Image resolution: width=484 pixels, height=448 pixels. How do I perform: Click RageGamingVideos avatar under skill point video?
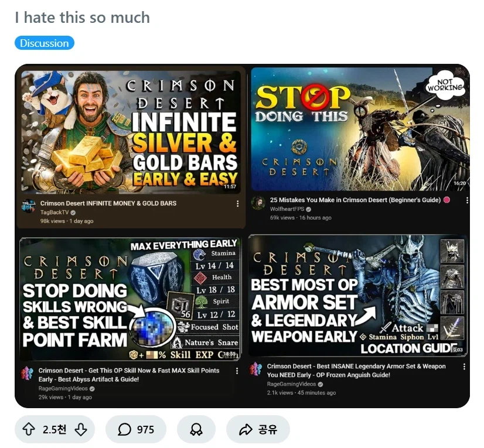click(x=27, y=374)
